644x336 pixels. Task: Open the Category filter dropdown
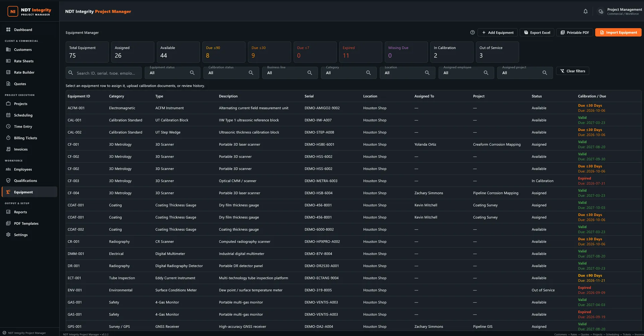coord(348,73)
